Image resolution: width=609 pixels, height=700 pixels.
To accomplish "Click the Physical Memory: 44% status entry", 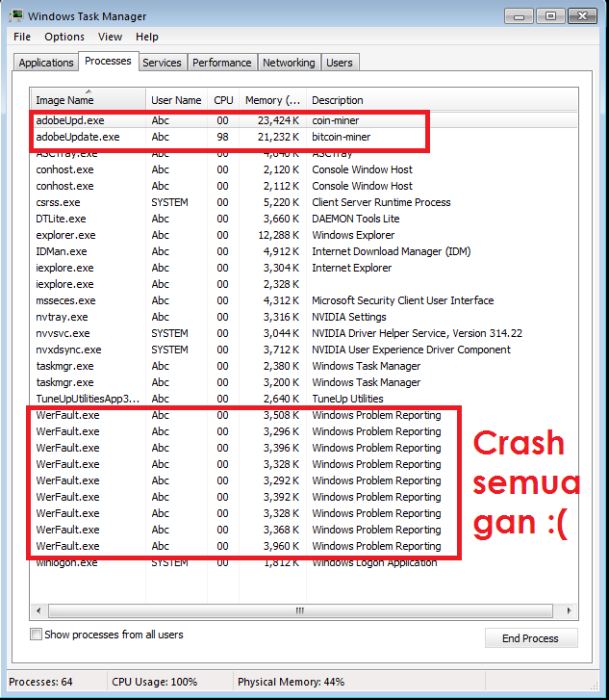I will (x=291, y=682).
